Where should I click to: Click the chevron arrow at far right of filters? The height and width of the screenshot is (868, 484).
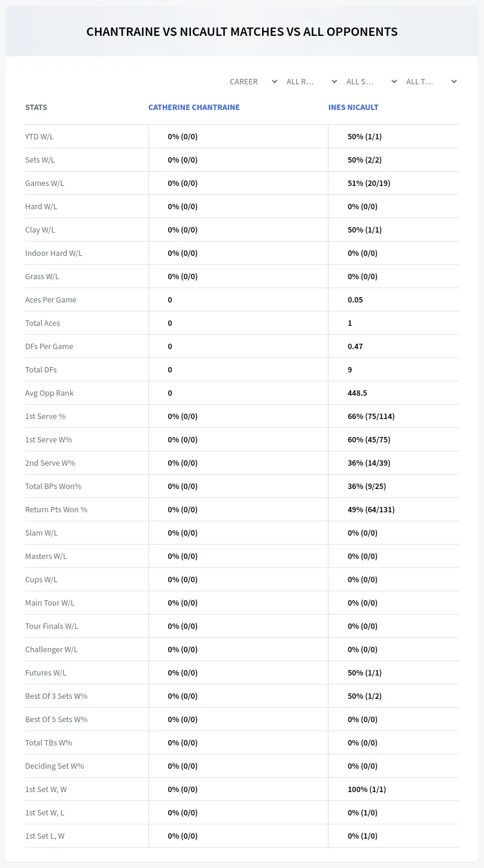pos(454,81)
